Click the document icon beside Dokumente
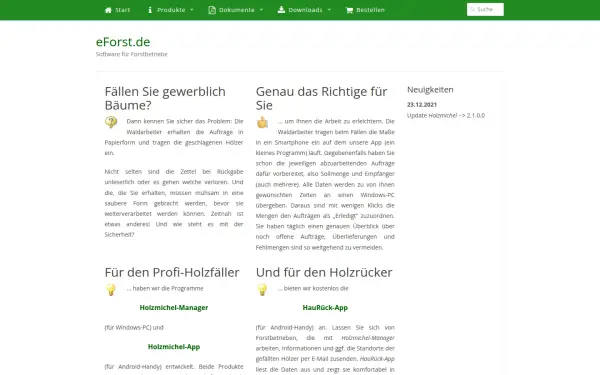Viewport: 600px width, 375px height. [x=212, y=10]
